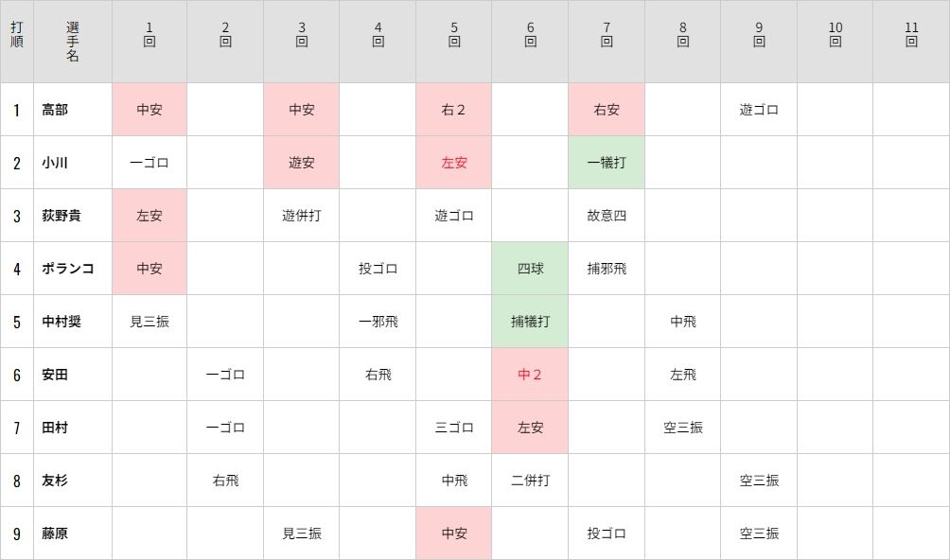Click 小川's red 左安 cell in 5回

tap(454, 163)
